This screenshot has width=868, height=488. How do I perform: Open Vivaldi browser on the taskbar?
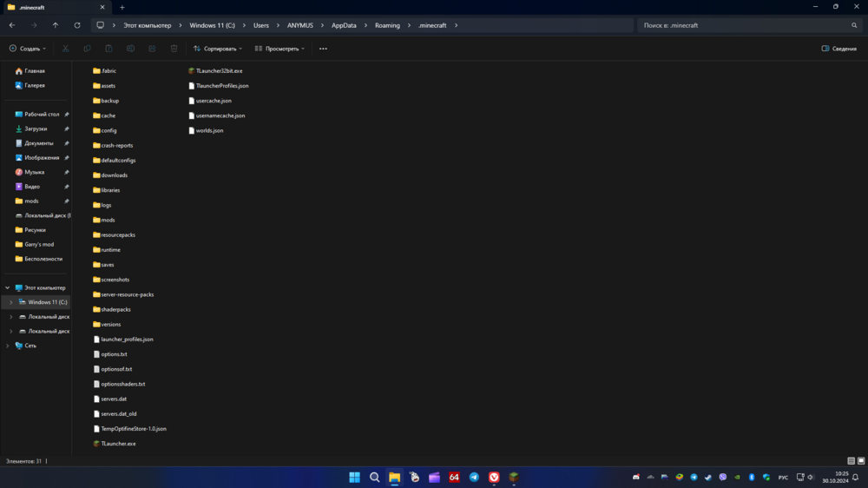tap(495, 477)
